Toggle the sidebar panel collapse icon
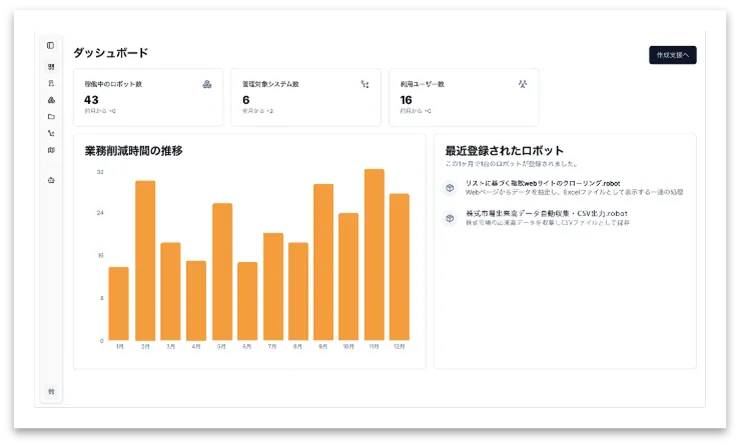 point(51,45)
